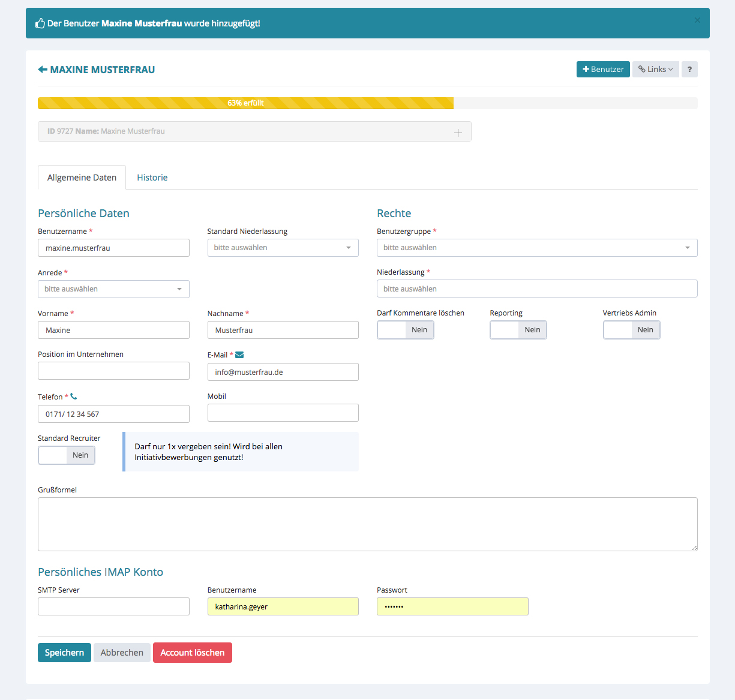
Task: Enable the Vertriebs Admin toggle
Action: coord(631,330)
